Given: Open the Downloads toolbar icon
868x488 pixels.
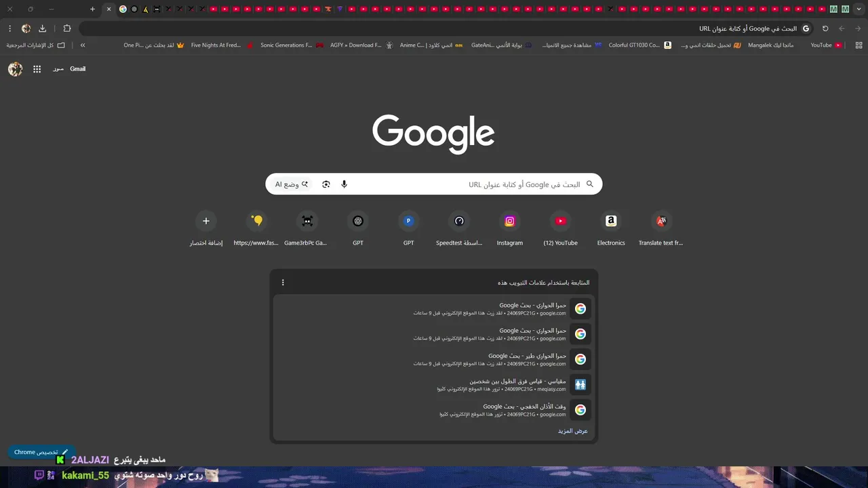Looking at the screenshot, I should pyautogui.click(x=43, y=28).
